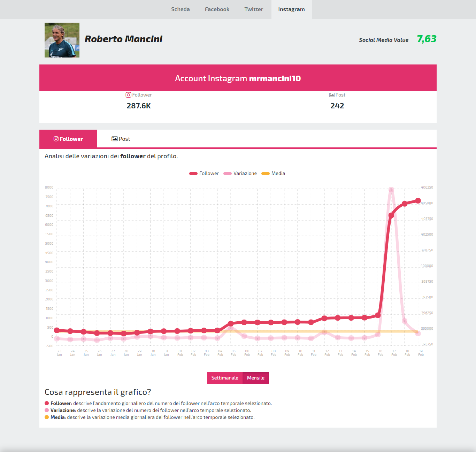Click the Roberto Mancini name heading
Screen dimensions: 476x452
(x=123, y=39)
